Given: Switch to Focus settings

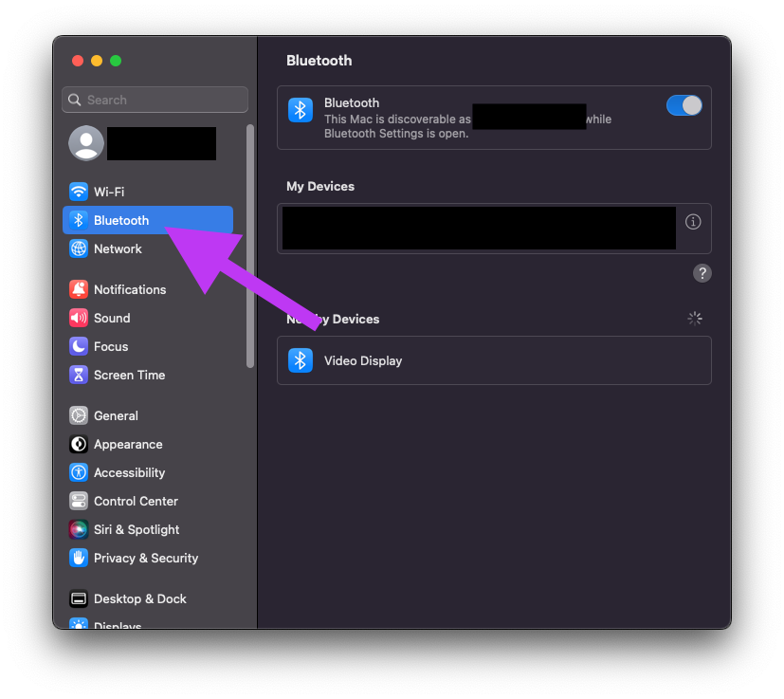Looking at the screenshot, I should (148, 346).
